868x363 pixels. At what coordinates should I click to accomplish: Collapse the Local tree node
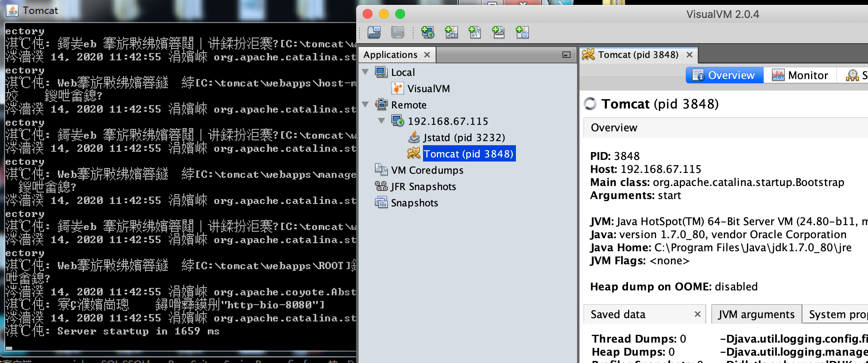click(x=366, y=72)
